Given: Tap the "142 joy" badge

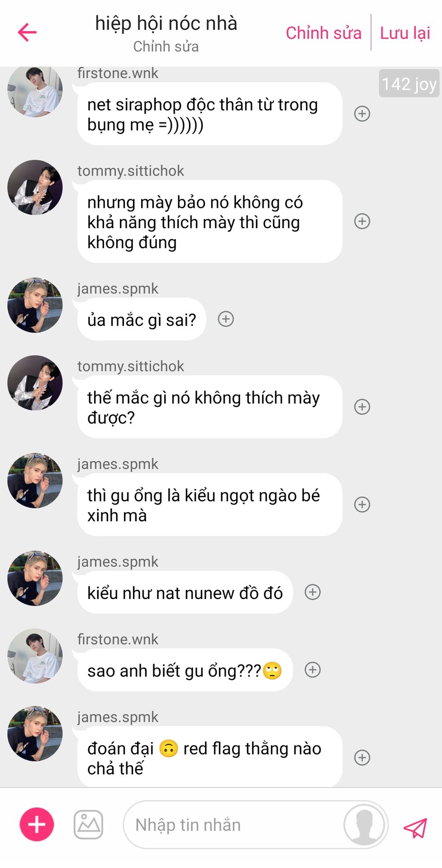Looking at the screenshot, I should coord(409,84).
